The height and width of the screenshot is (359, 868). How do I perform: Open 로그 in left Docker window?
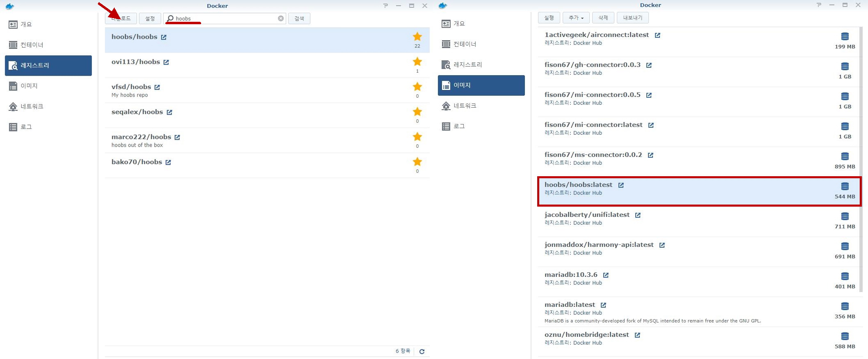click(48, 127)
